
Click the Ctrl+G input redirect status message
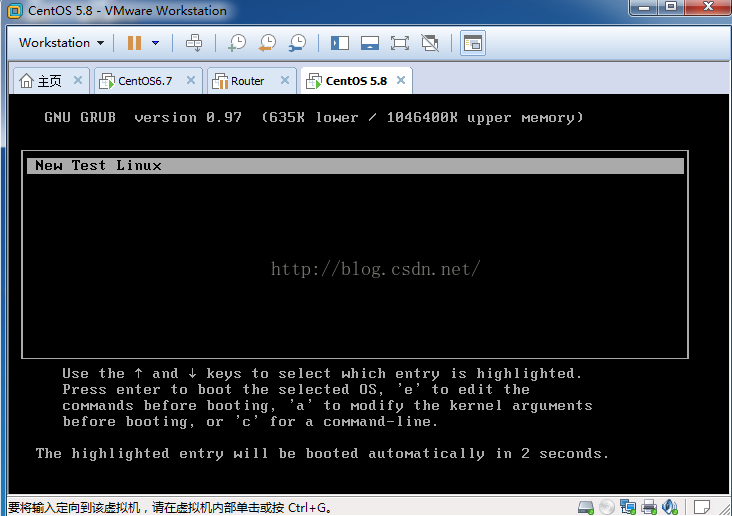pos(170,507)
